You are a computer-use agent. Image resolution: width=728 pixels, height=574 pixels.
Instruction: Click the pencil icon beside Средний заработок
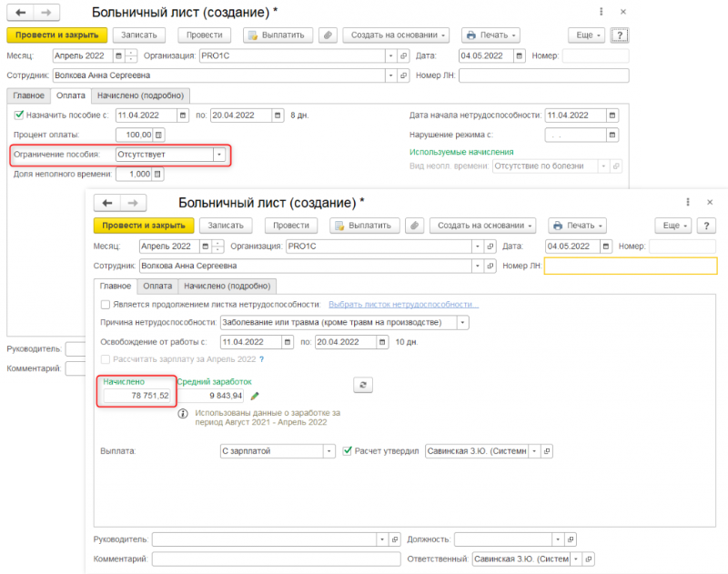point(255,396)
